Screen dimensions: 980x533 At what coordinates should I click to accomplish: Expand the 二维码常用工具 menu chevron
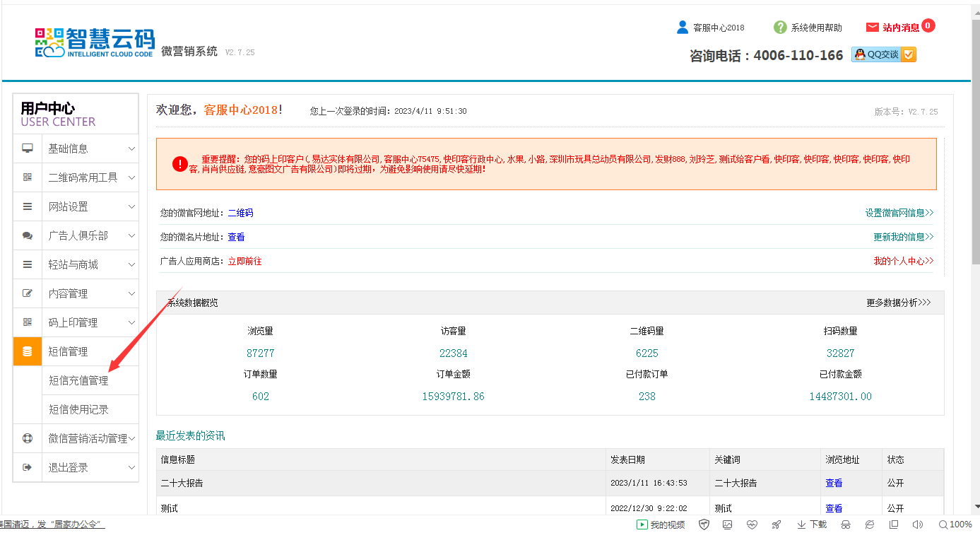tap(131, 177)
